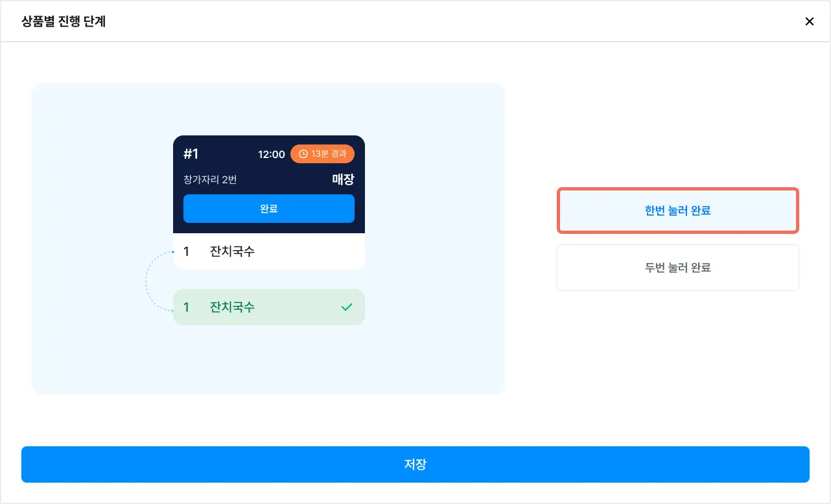Click quantity 1 in the white item row
Screen dimensions: 831x504
point(187,251)
